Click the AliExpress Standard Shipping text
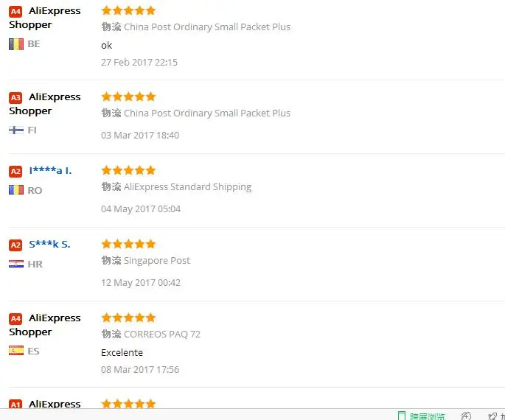 tap(187, 187)
